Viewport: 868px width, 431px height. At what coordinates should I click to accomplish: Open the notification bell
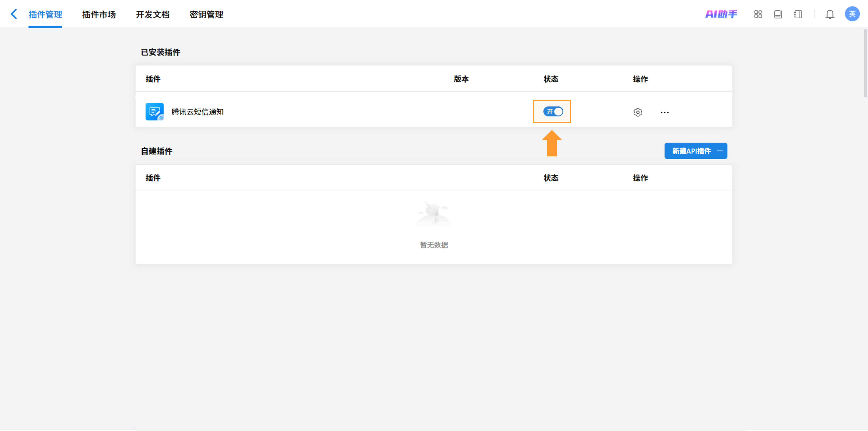tap(830, 14)
